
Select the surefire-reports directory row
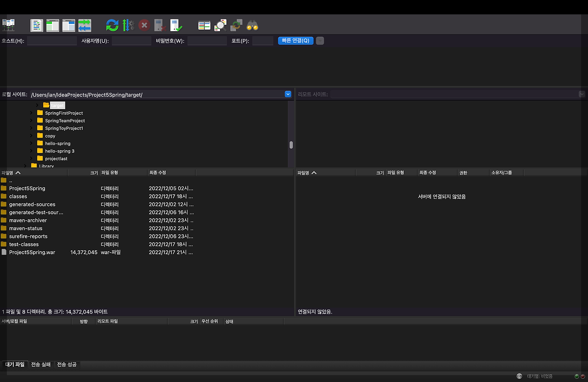tap(98, 236)
